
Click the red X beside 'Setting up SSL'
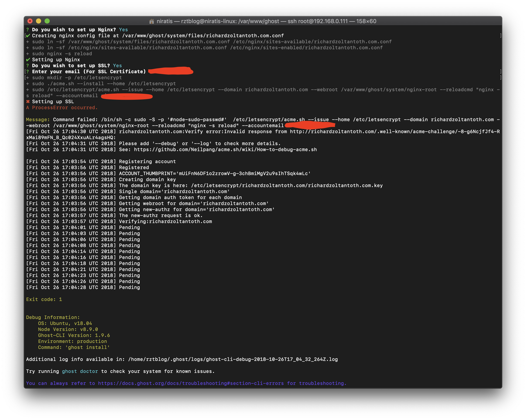(x=28, y=102)
